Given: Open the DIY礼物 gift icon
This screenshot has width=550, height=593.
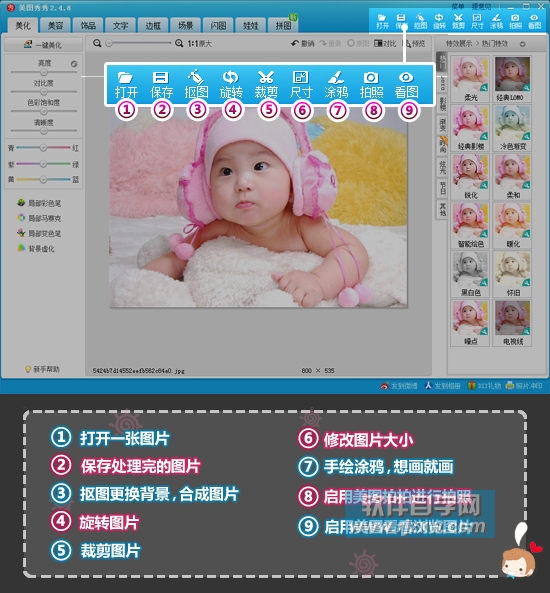Looking at the screenshot, I should [x=471, y=386].
